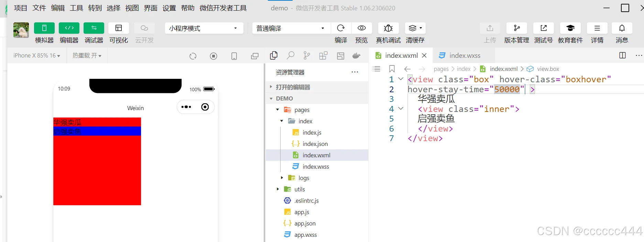Switch to the index.wxss tab

click(465, 56)
